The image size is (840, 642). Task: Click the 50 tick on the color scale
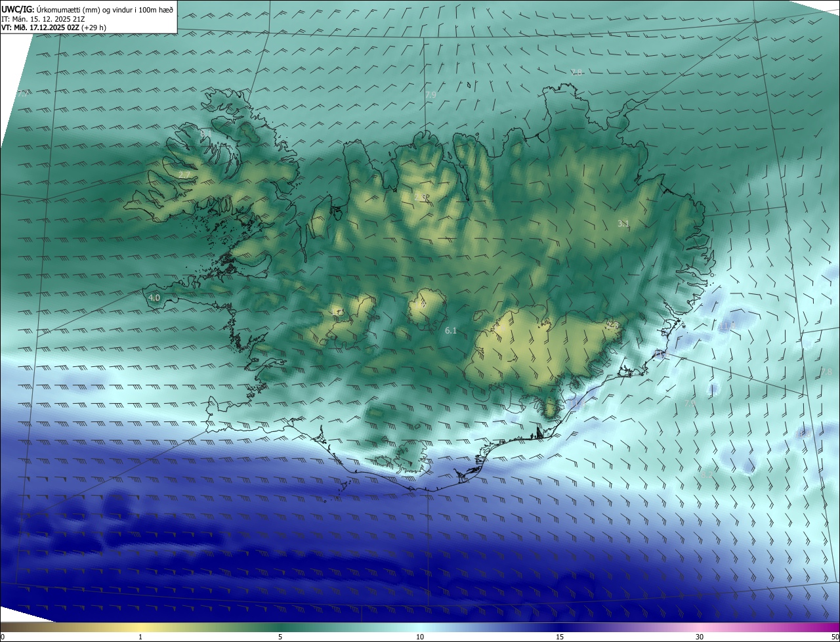(x=835, y=637)
